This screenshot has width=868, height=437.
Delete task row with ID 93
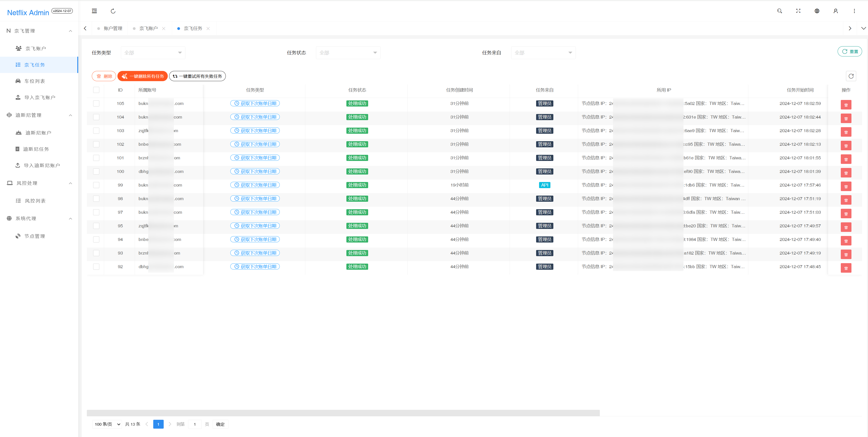pos(846,254)
